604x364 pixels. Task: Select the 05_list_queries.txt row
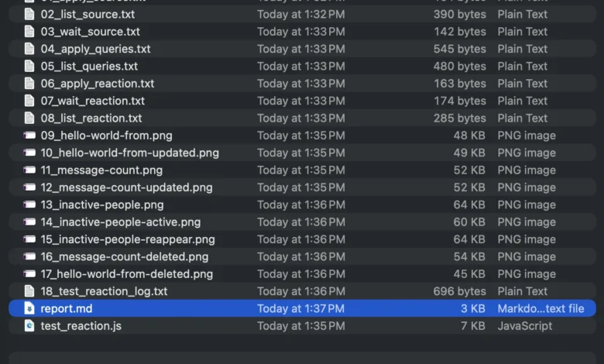(89, 67)
